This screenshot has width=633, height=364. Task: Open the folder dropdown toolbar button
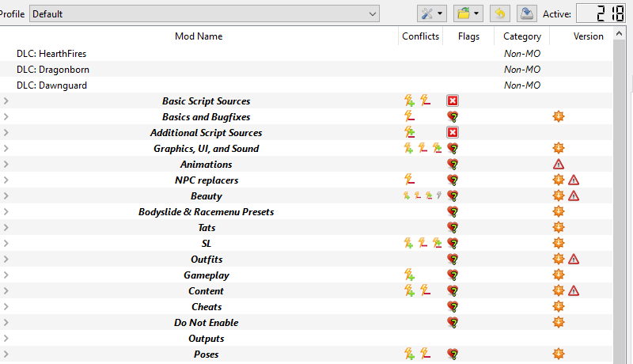click(x=468, y=13)
